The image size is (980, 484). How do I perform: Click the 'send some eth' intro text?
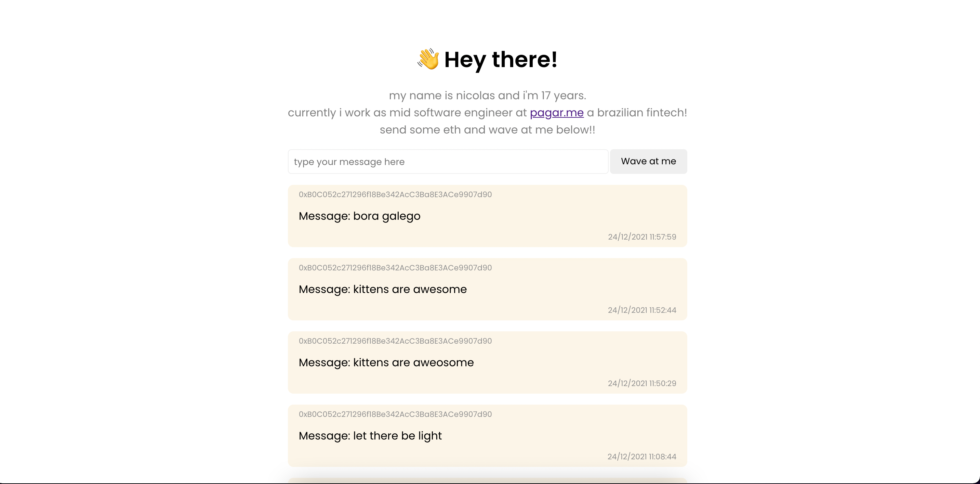coord(487,129)
